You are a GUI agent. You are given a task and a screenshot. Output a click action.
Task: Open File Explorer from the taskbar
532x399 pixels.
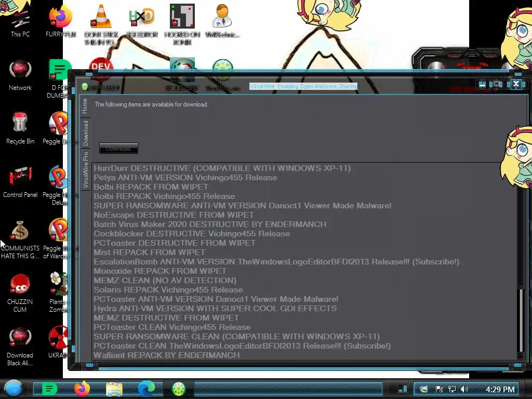coord(114,389)
